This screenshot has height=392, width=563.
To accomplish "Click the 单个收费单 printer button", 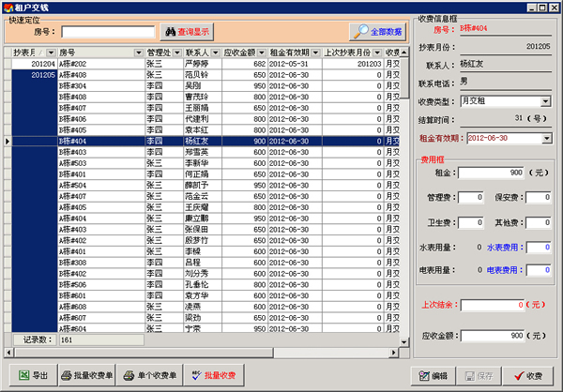I will click(x=150, y=375).
